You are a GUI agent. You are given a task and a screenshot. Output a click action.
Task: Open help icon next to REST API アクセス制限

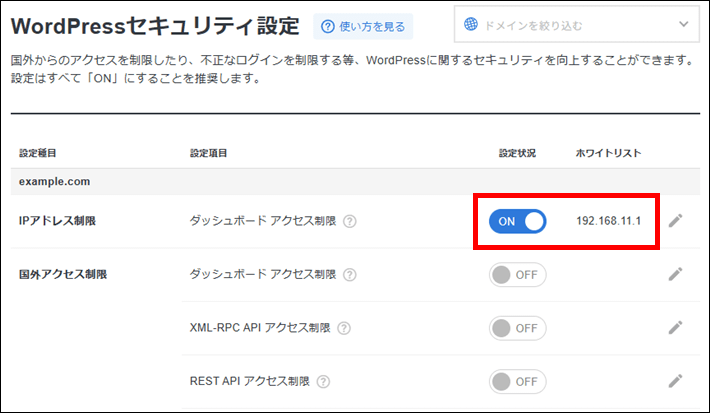click(x=323, y=382)
